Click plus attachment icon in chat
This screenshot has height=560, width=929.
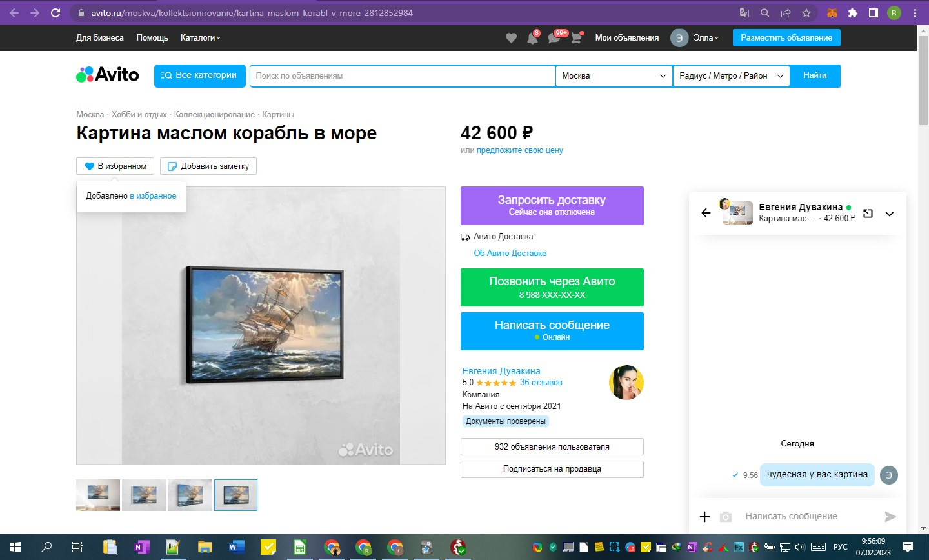point(704,517)
